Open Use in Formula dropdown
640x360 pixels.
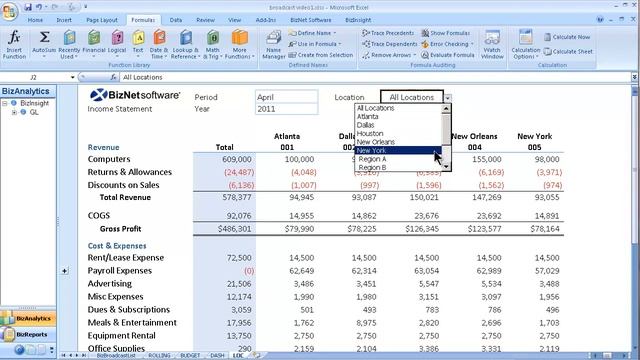click(x=315, y=44)
